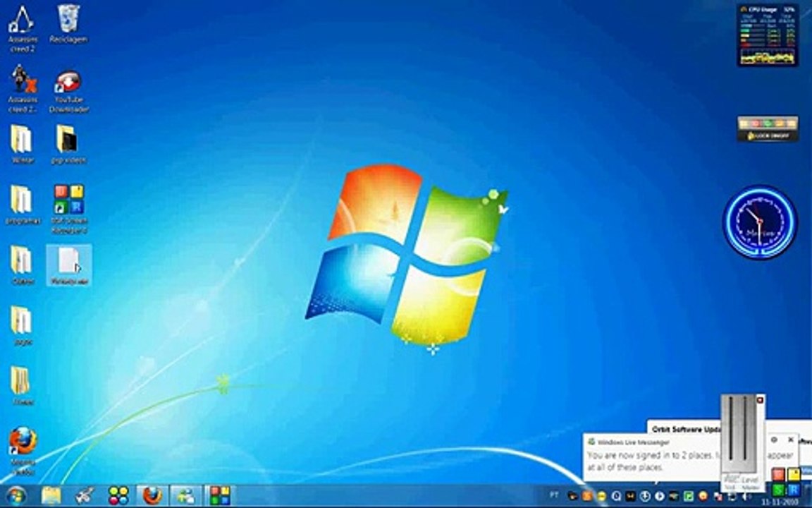Open the four-square colored app desktop shortcut

point(69,208)
